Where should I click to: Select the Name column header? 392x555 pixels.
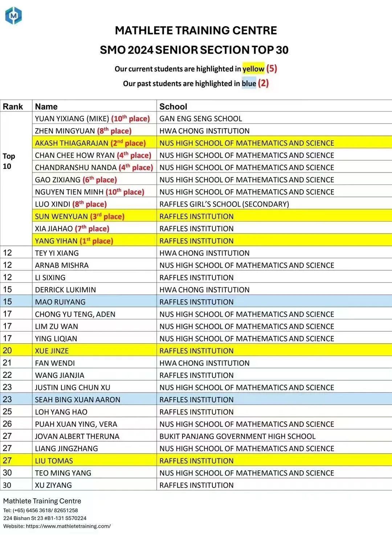(94, 106)
